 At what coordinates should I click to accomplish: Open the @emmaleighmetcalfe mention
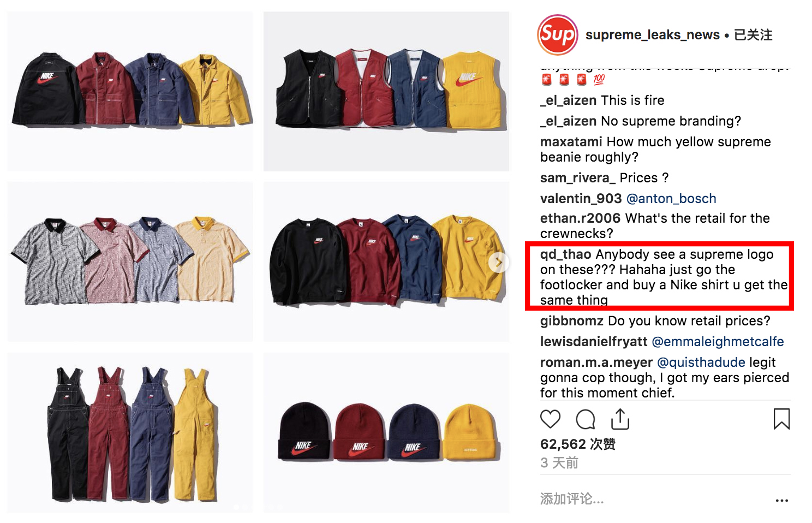(718, 342)
